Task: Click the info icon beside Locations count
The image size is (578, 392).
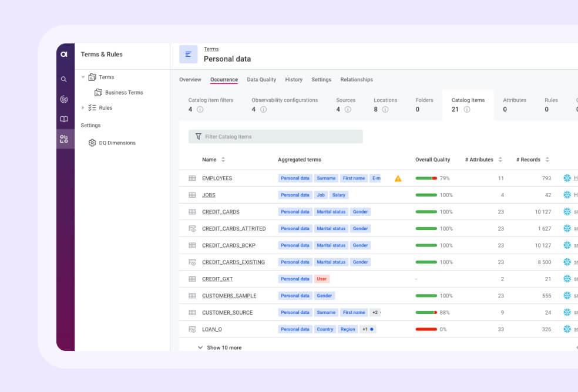Action: [x=385, y=110]
